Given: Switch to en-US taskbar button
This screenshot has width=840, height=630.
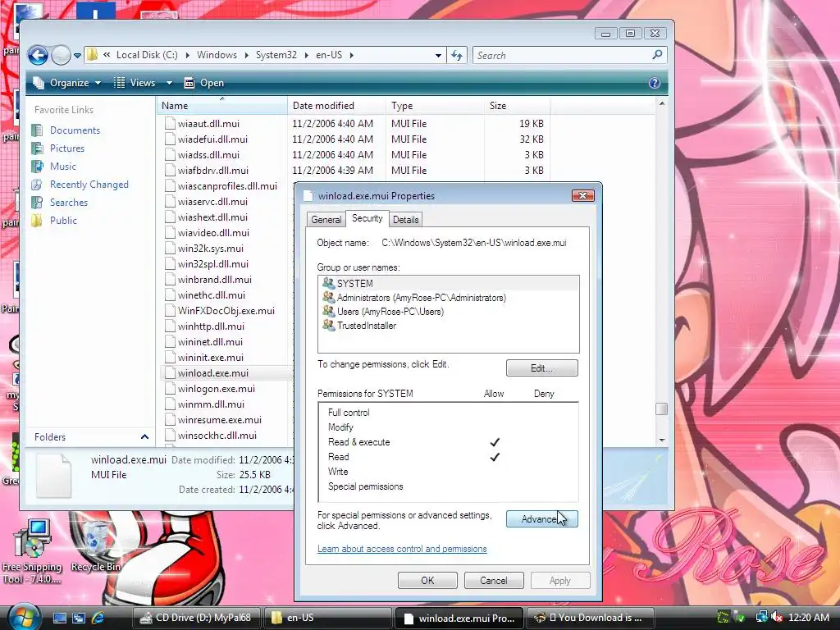Looking at the screenshot, I should (328, 618).
